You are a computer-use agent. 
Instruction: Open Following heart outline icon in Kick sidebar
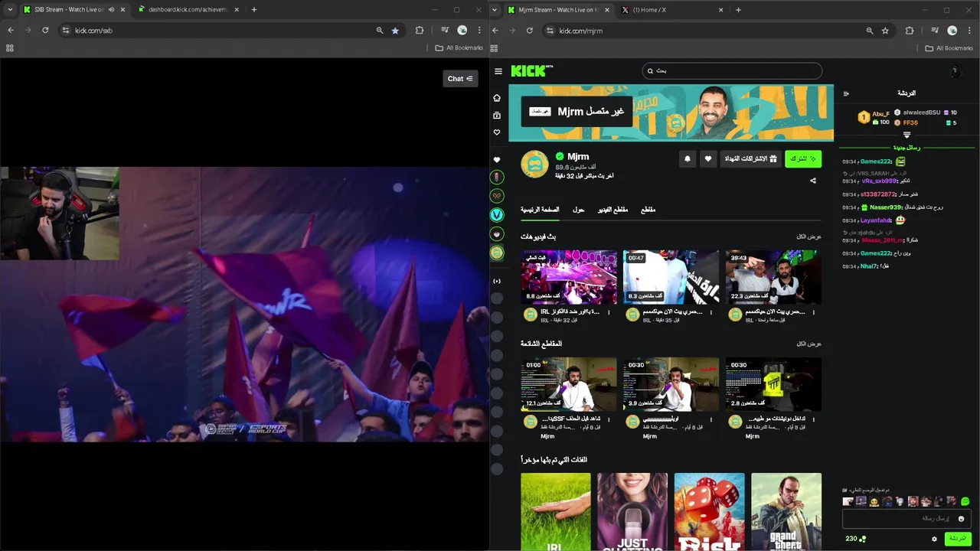497,132
